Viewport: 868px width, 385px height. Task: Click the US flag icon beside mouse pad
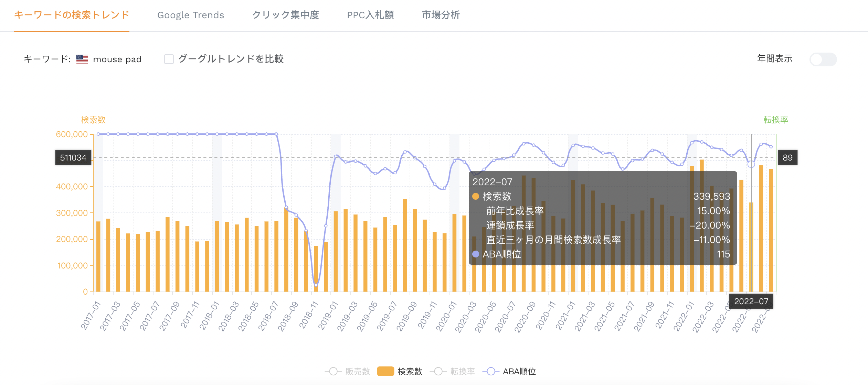(82, 59)
